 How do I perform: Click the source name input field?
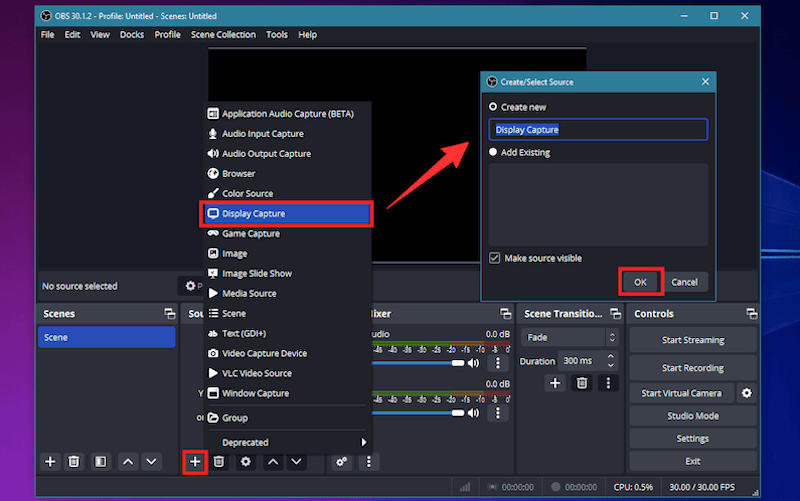tap(598, 130)
